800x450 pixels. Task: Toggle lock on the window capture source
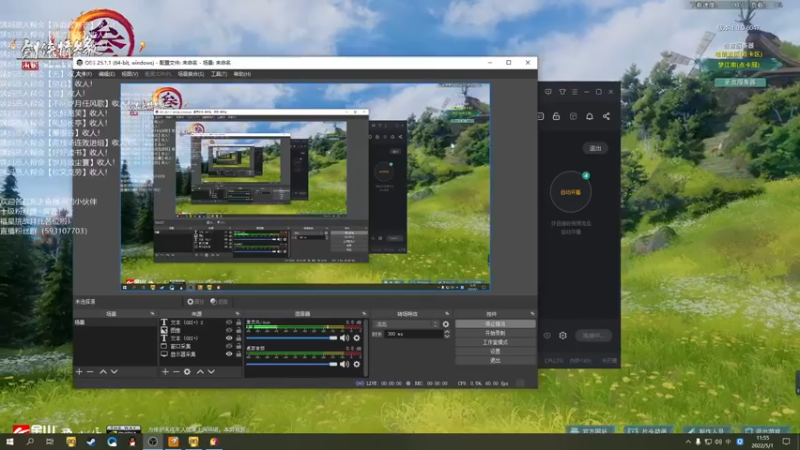coord(238,346)
